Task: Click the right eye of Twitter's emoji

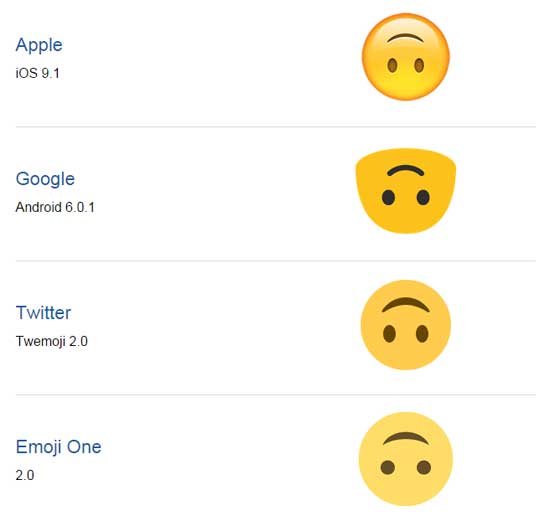Action: (422, 333)
